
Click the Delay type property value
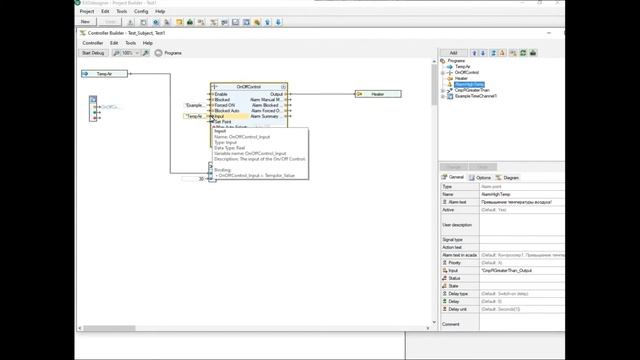coord(522,294)
